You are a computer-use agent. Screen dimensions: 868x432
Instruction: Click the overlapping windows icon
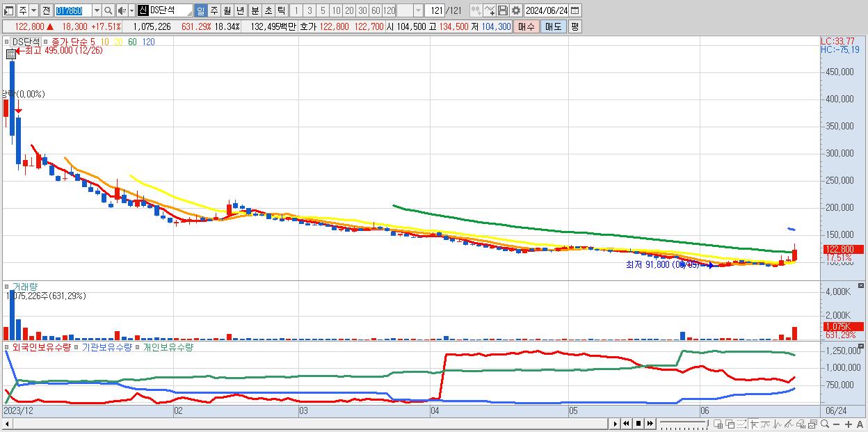pyautogui.click(x=730, y=424)
